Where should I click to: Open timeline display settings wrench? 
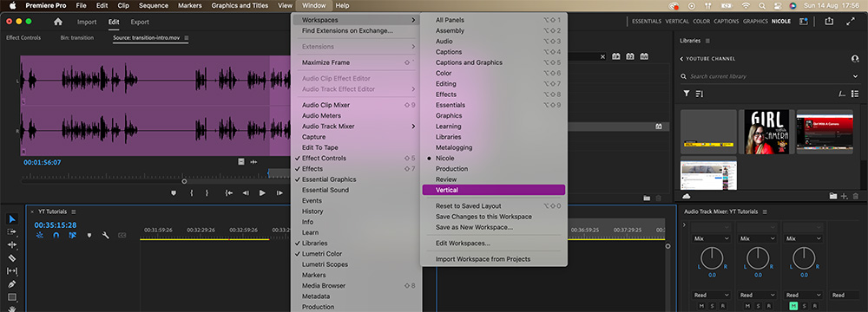pyautogui.click(x=105, y=235)
